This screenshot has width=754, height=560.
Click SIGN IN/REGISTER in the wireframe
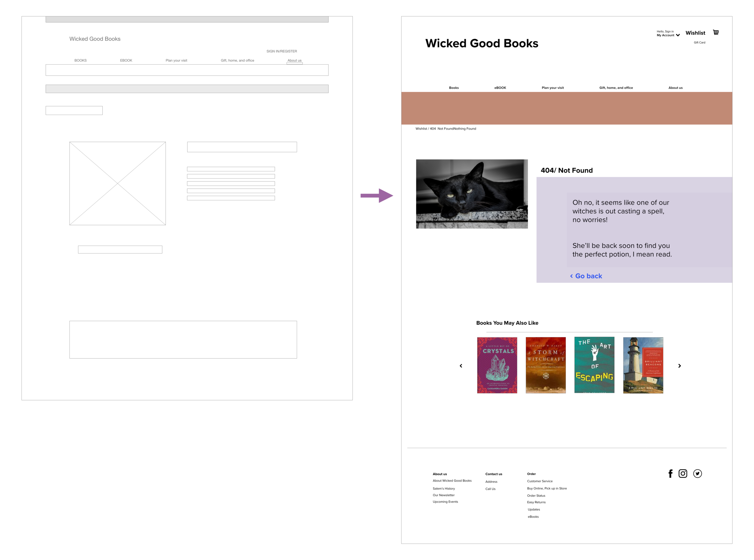[281, 52]
